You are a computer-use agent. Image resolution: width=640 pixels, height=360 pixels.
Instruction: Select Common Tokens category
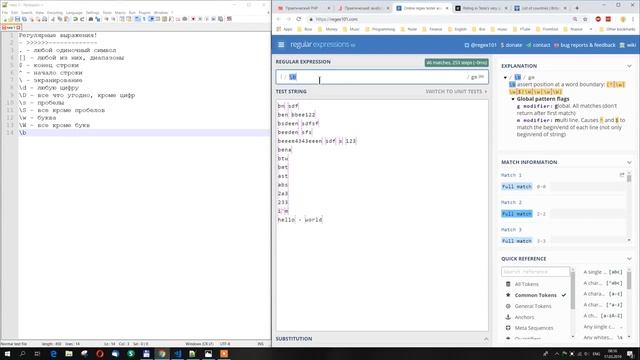(536, 295)
